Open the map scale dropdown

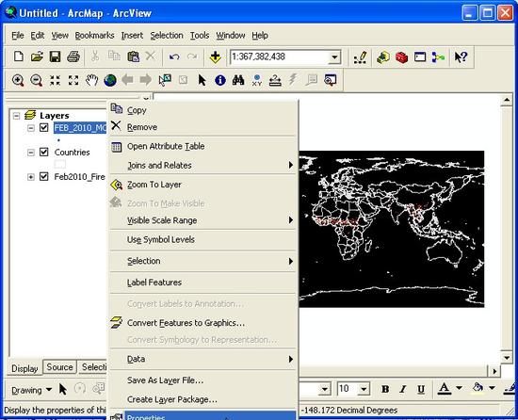click(334, 57)
